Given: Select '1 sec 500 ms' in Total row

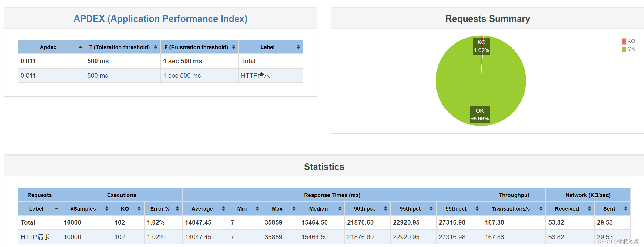Looking at the screenshot, I should pos(183,61).
